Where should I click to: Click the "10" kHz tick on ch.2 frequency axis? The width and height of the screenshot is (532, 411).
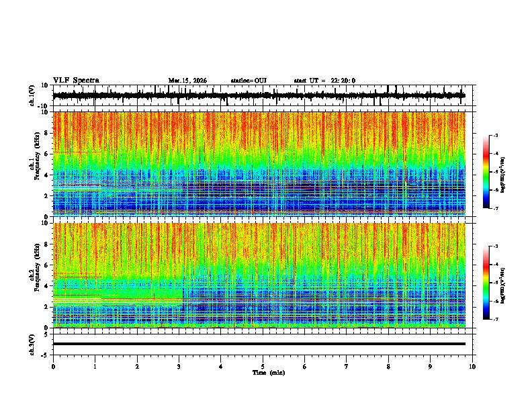[45, 223]
